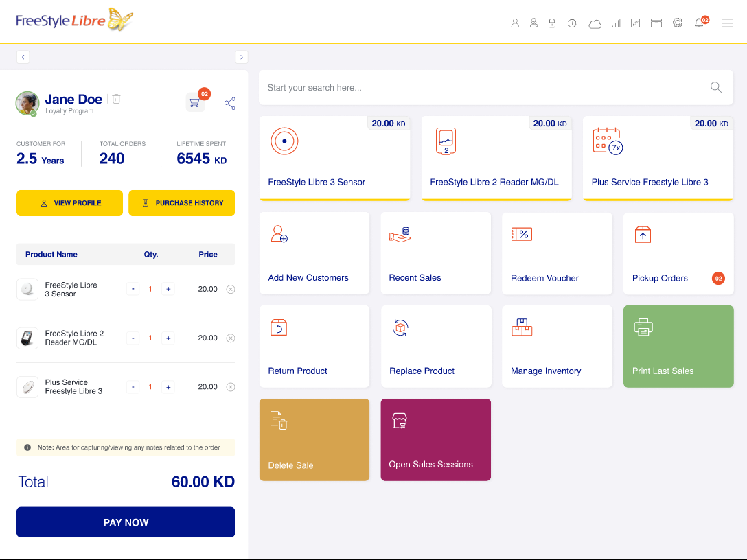Click the 240 total orders value
The image size is (747, 560).
tap(112, 159)
